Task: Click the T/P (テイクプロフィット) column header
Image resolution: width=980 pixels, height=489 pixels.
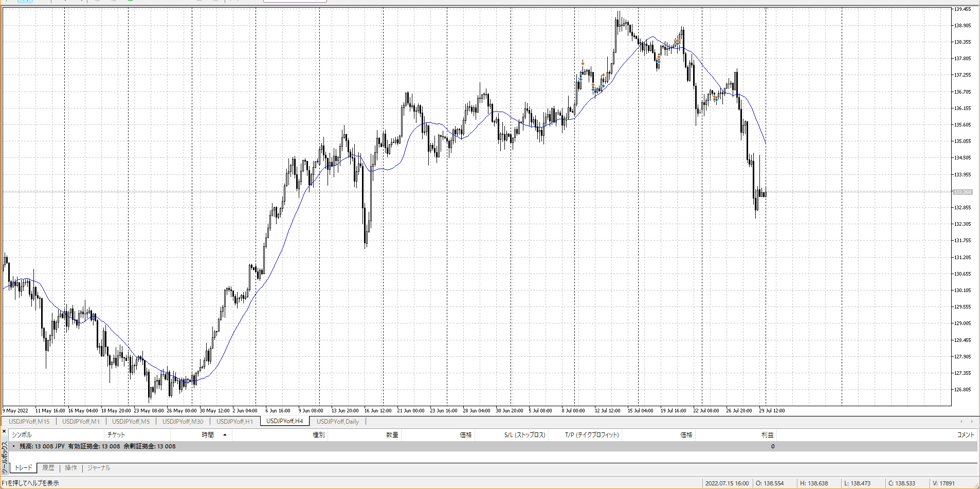Action: pos(592,435)
